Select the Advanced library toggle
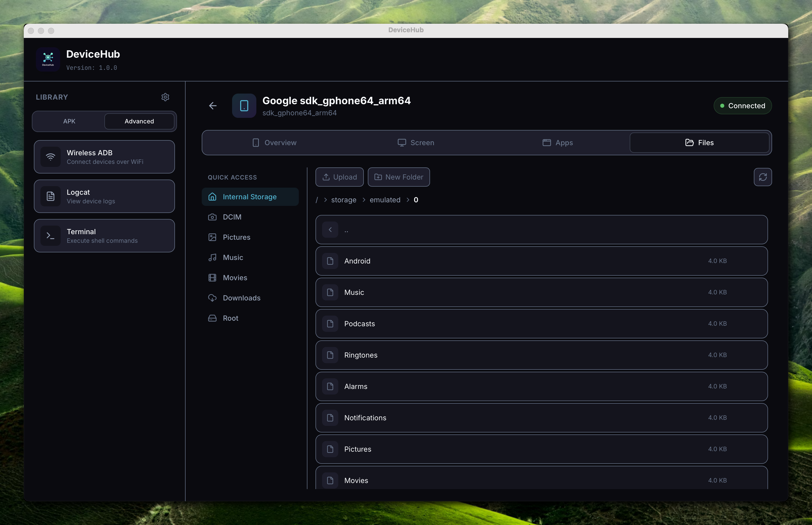The width and height of the screenshot is (812, 525). (139, 121)
